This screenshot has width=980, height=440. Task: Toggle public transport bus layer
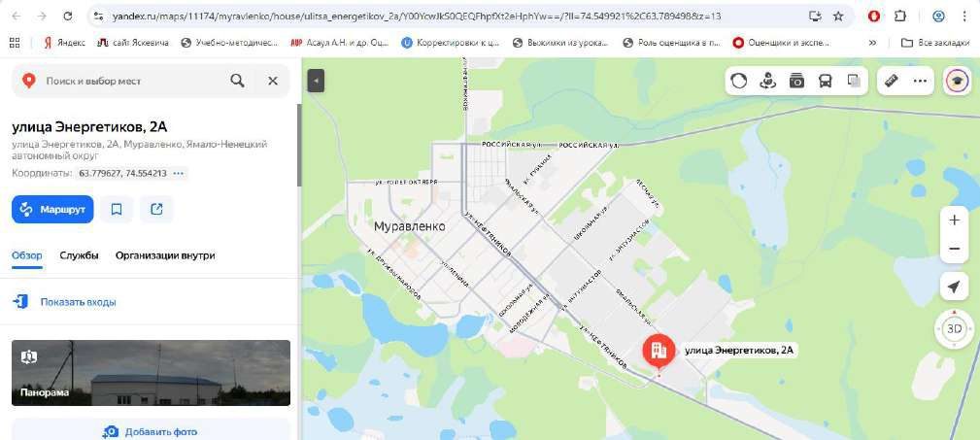(x=825, y=81)
